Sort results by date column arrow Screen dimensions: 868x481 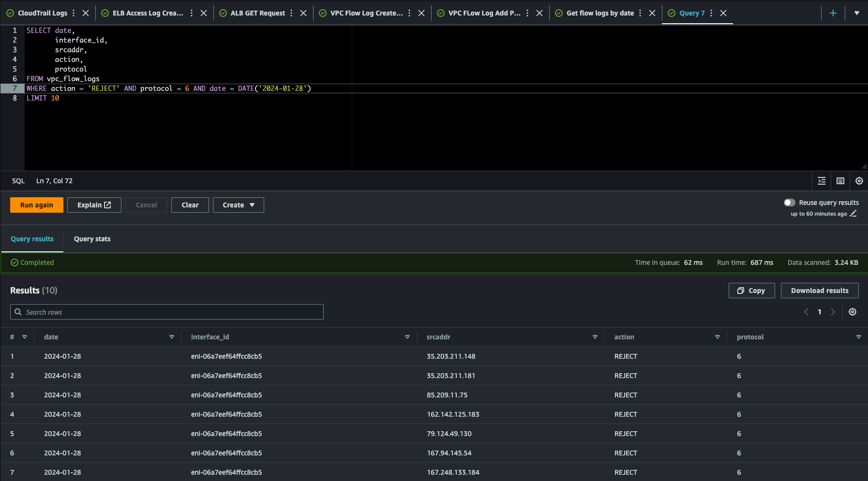[x=172, y=337]
